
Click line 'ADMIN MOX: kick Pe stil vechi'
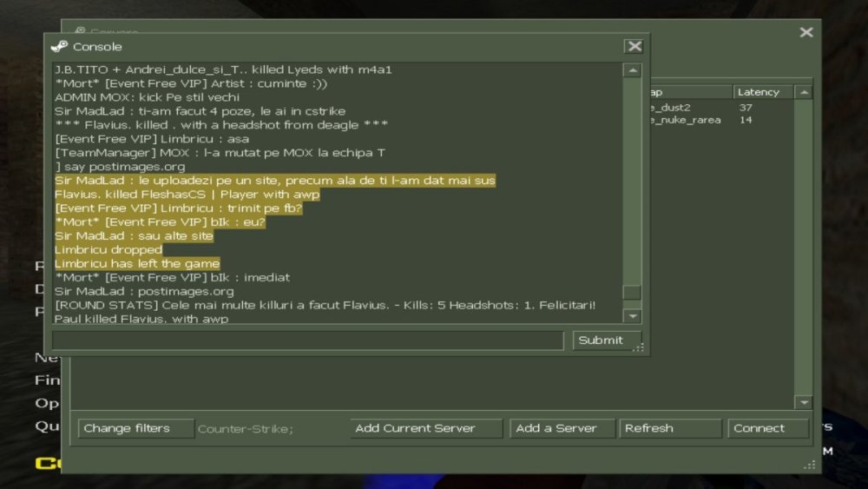coord(148,97)
